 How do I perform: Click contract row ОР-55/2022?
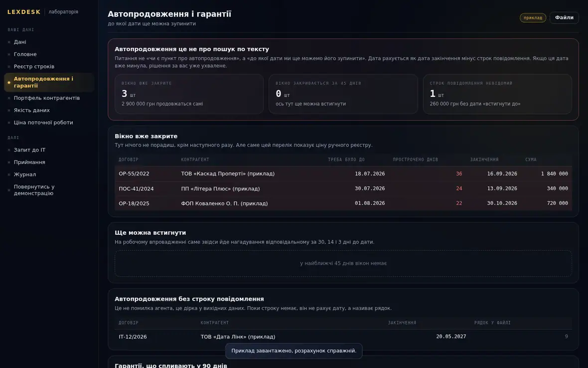(x=343, y=174)
